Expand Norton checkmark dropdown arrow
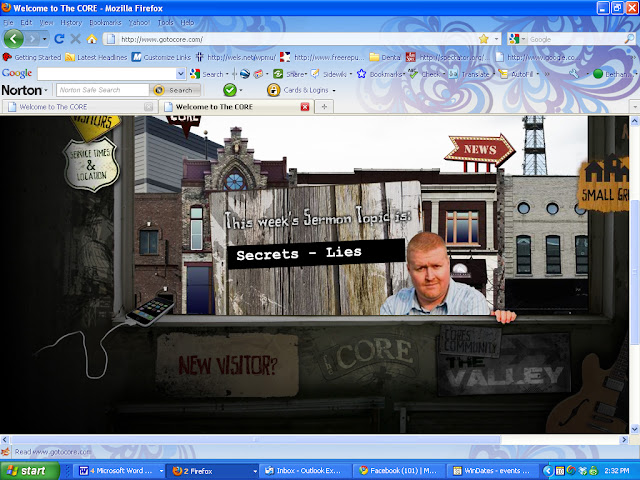 tap(241, 90)
